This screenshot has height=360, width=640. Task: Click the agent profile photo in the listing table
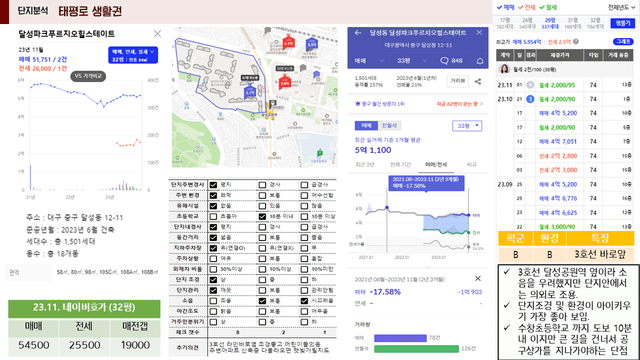pos(504,69)
